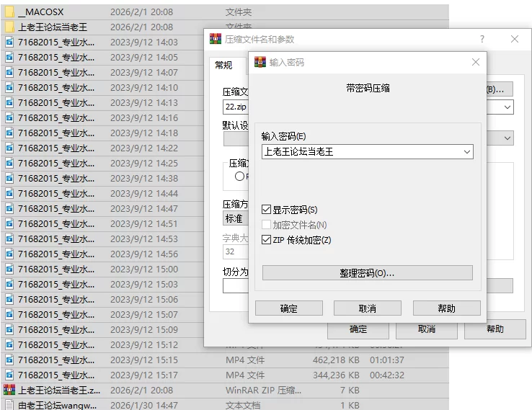Click video file icon dated 2023/9/12 14:16
Viewport: 532px width, 410px height.
tap(9, 117)
